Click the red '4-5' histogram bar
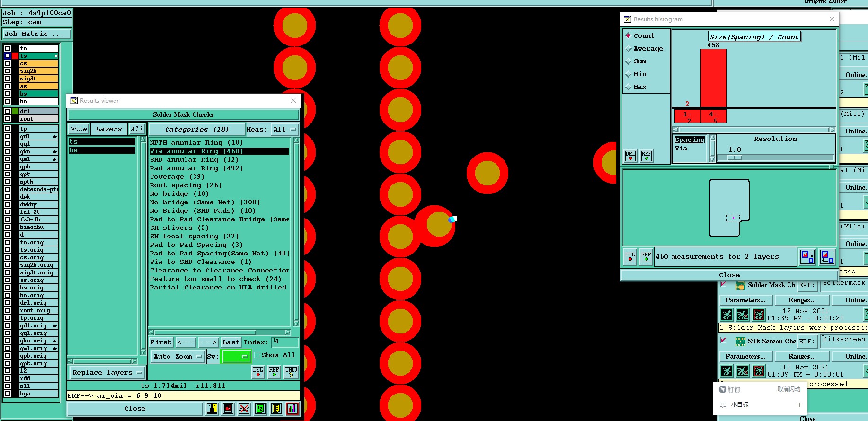This screenshot has width=868, height=421. point(713,78)
